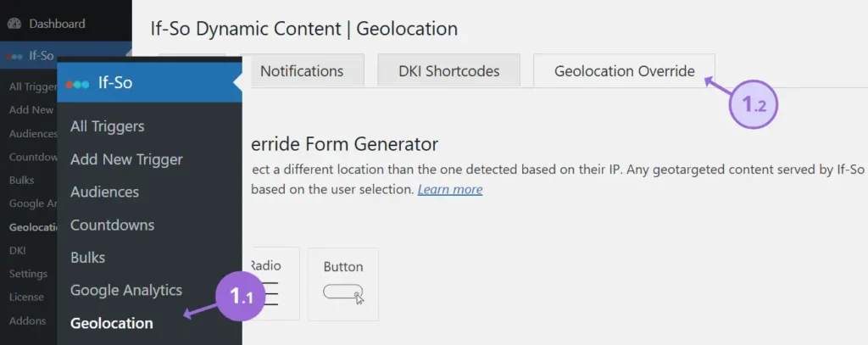The width and height of the screenshot is (868, 345).
Task: Click the Dashboard gauge icon
Action: [x=14, y=24]
